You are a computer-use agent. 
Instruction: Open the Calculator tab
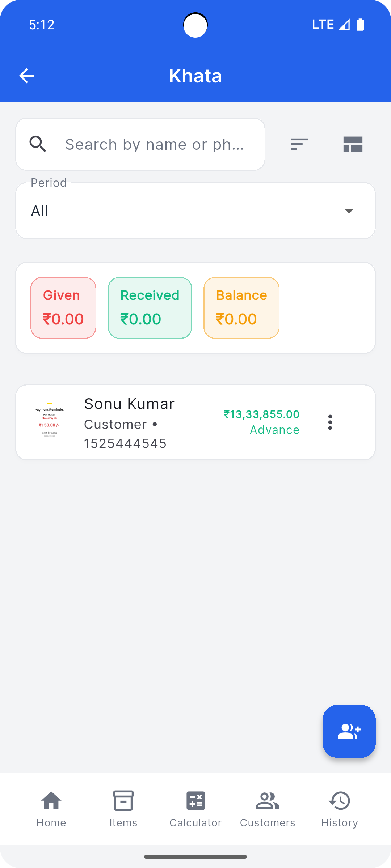(x=195, y=809)
